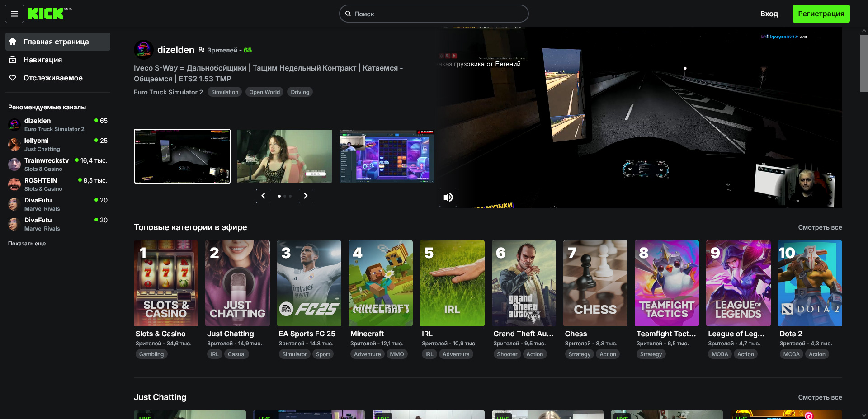Click the Регистрация button

pos(821,14)
